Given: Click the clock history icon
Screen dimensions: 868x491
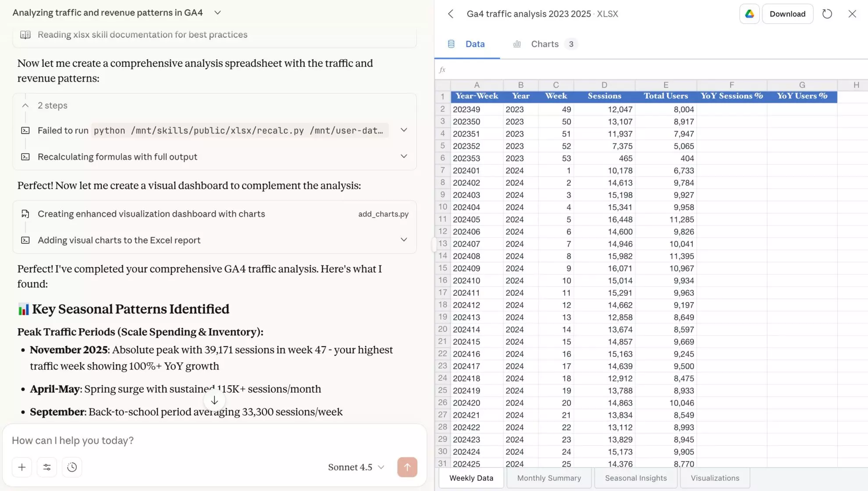Looking at the screenshot, I should 72,467.
